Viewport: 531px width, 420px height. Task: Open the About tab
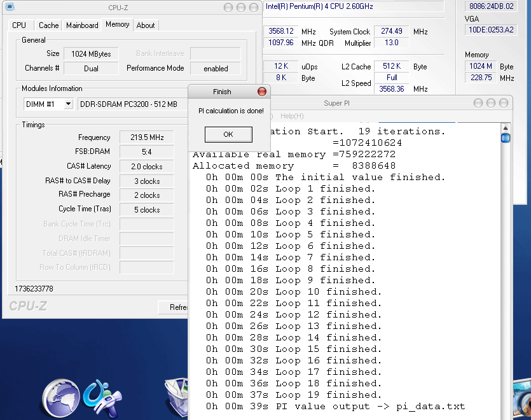click(146, 25)
